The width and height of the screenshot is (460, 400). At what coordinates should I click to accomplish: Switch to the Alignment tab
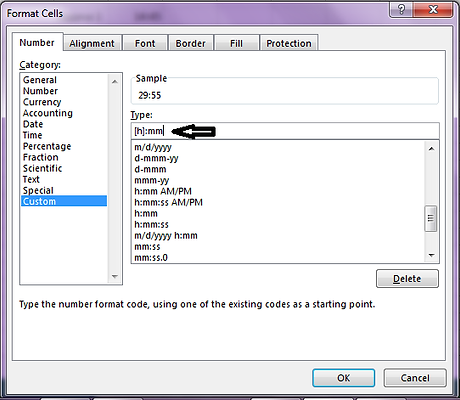pyautogui.click(x=92, y=43)
